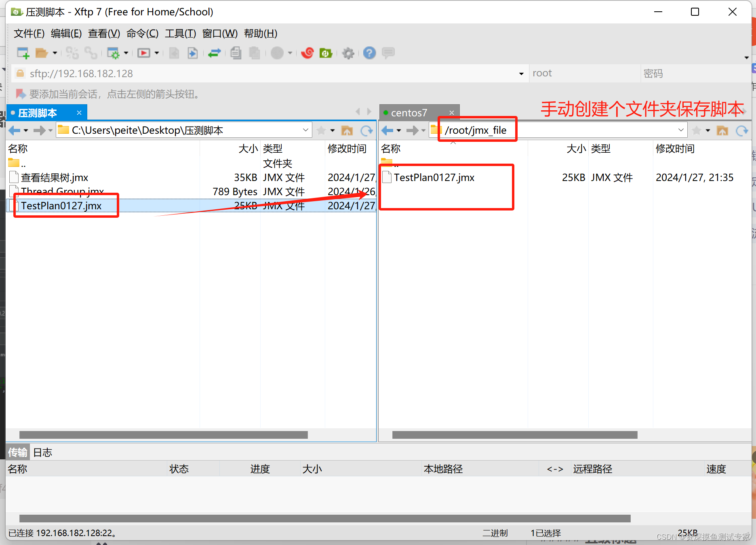
Task: Expand the address bar history dropdown
Action: pos(521,74)
